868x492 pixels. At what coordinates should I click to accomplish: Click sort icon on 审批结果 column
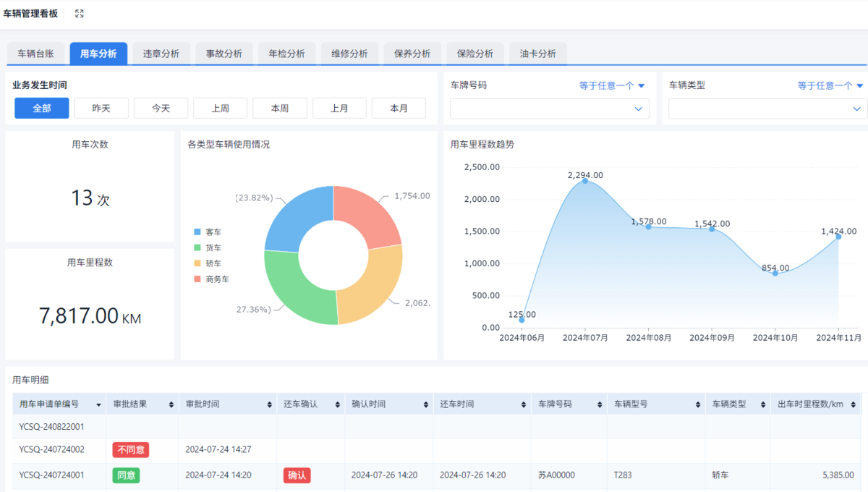[x=171, y=404]
